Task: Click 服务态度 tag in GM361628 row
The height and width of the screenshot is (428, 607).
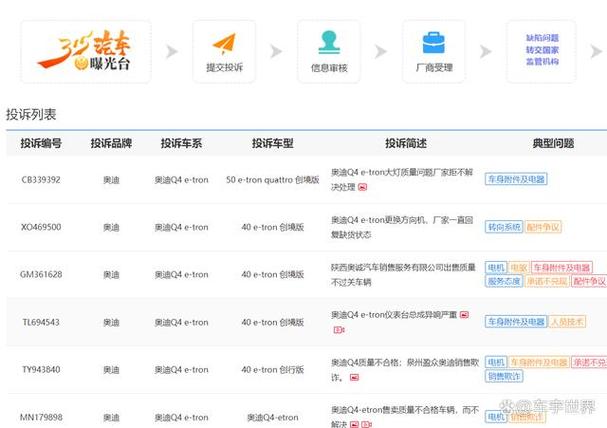Action: 504,281
